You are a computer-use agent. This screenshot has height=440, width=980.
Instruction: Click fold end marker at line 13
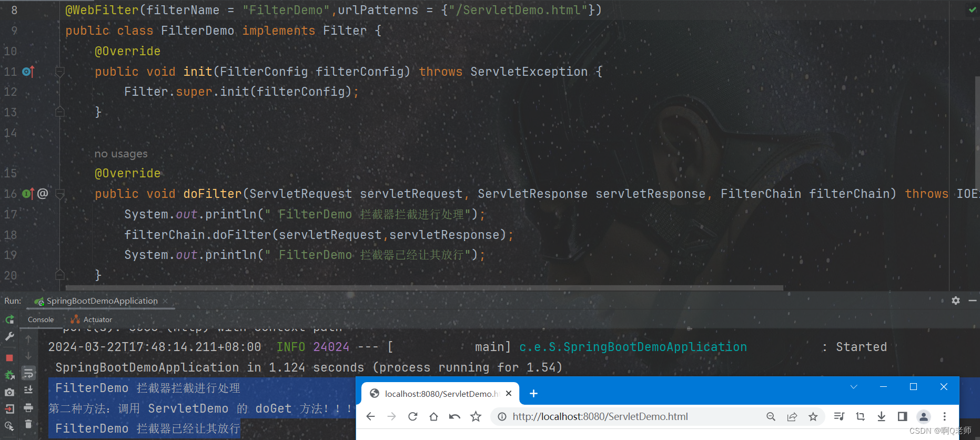click(x=59, y=112)
